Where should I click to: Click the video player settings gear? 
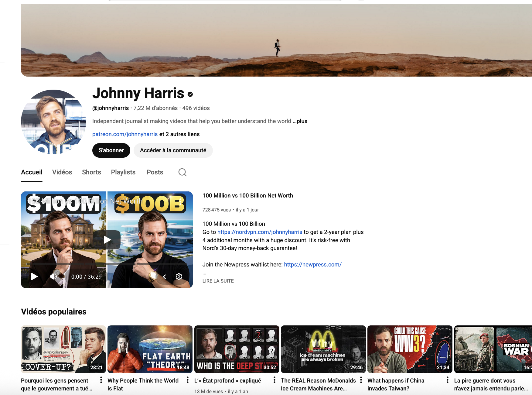tap(179, 276)
